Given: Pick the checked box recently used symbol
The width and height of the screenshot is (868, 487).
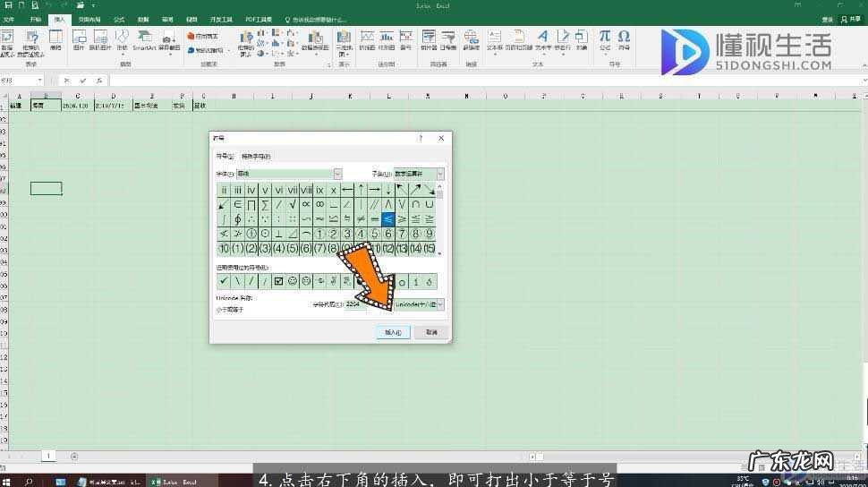Looking at the screenshot, I should click(x=278, y=281).
